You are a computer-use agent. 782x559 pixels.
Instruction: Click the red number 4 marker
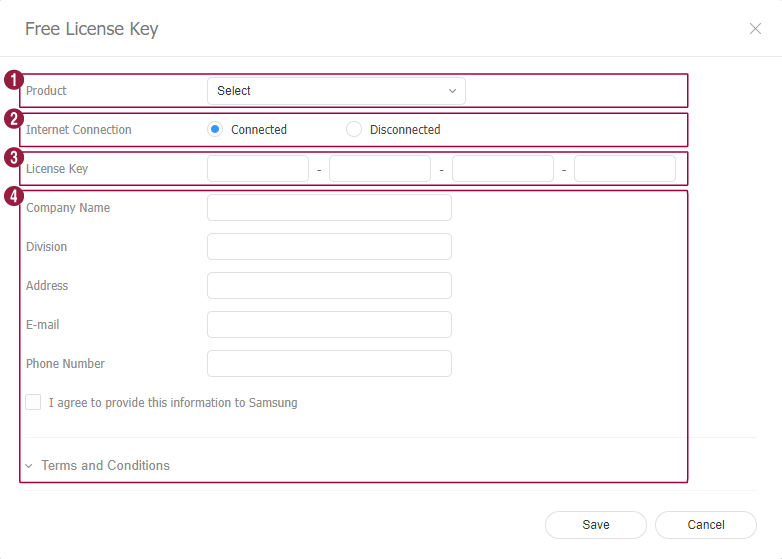click(13, 196)
